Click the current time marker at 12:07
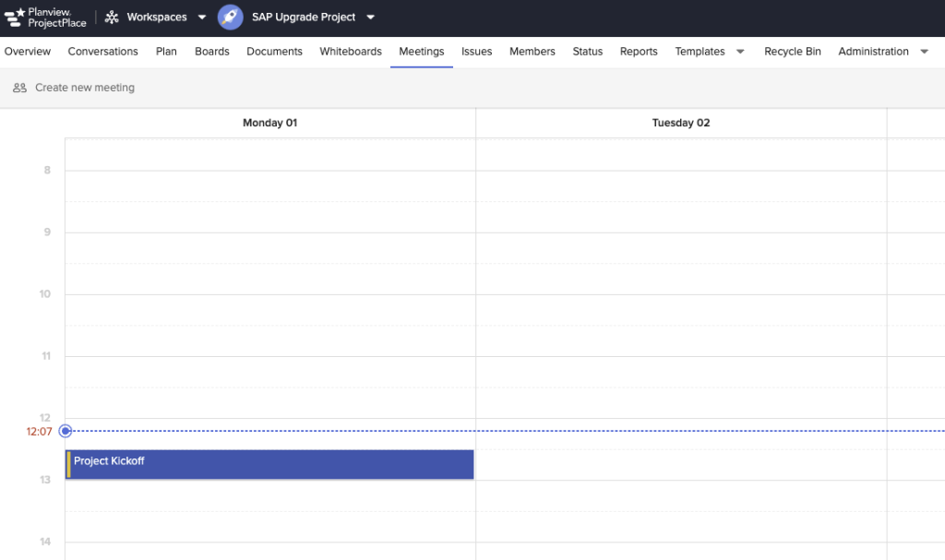This screenshot has height=560, width=945. (66, 431)
